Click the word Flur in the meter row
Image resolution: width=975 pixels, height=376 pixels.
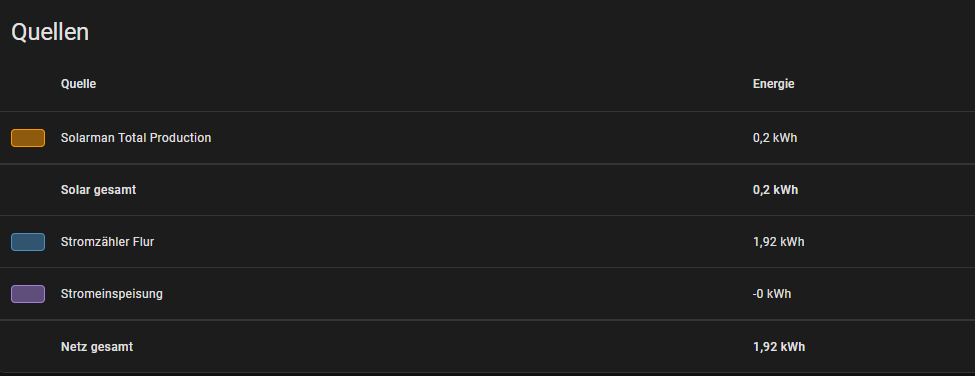(144, 242)
